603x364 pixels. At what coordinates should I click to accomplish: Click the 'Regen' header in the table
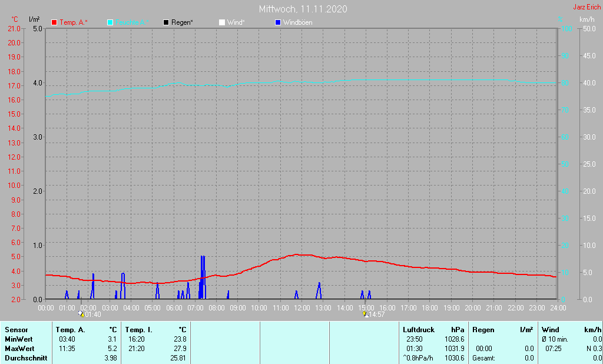(x=483, y=330)
